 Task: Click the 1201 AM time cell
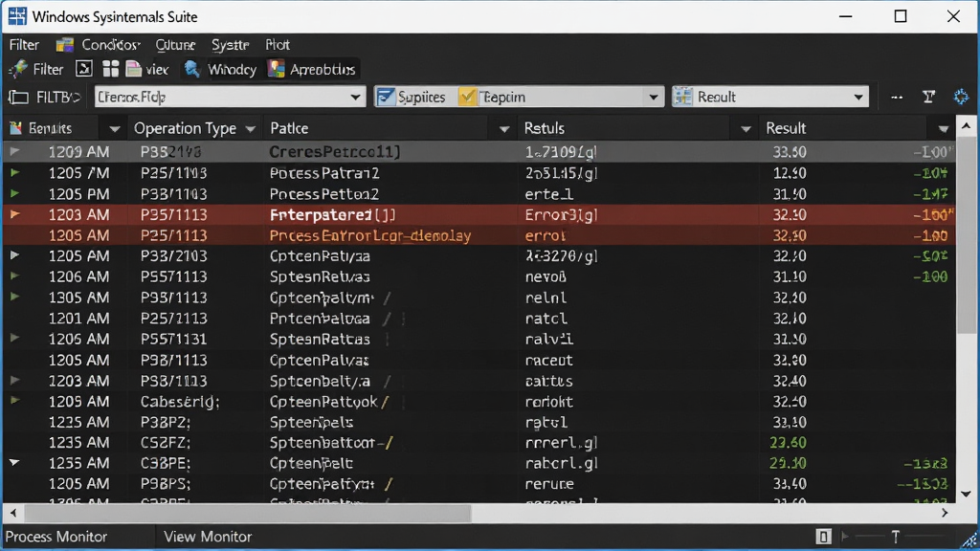click(x=78, y=319)
